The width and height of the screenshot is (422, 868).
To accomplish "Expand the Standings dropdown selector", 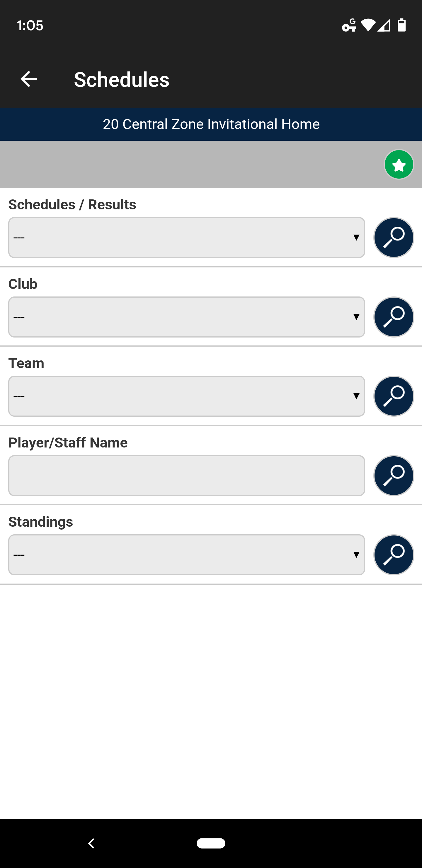I will tap(187, 555).
